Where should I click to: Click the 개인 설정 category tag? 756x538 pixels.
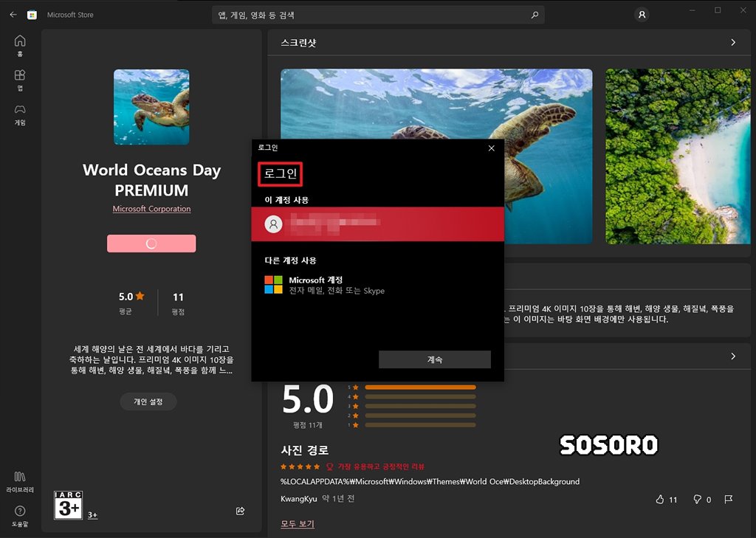coord(148,401)
